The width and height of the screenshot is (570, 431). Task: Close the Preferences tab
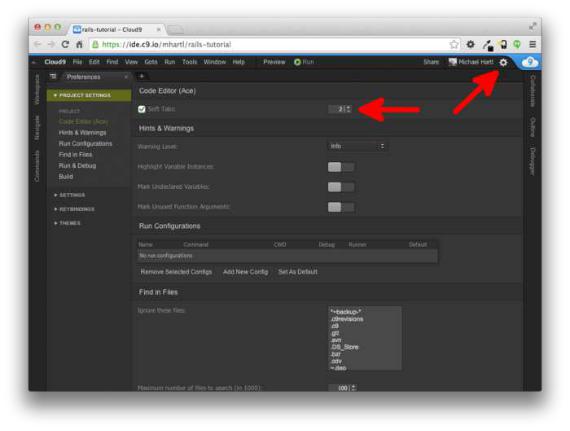tap(126, 77)
